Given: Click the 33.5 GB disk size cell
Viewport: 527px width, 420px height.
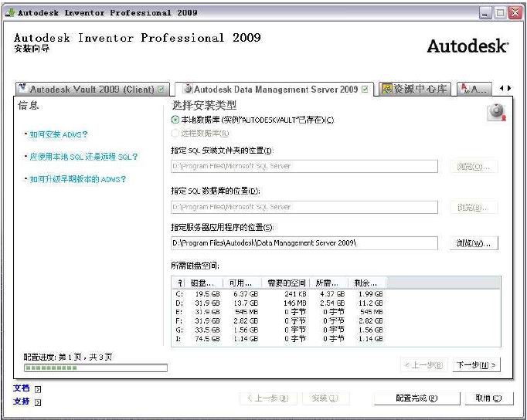Looking at the screenshot, I should 207,330.
